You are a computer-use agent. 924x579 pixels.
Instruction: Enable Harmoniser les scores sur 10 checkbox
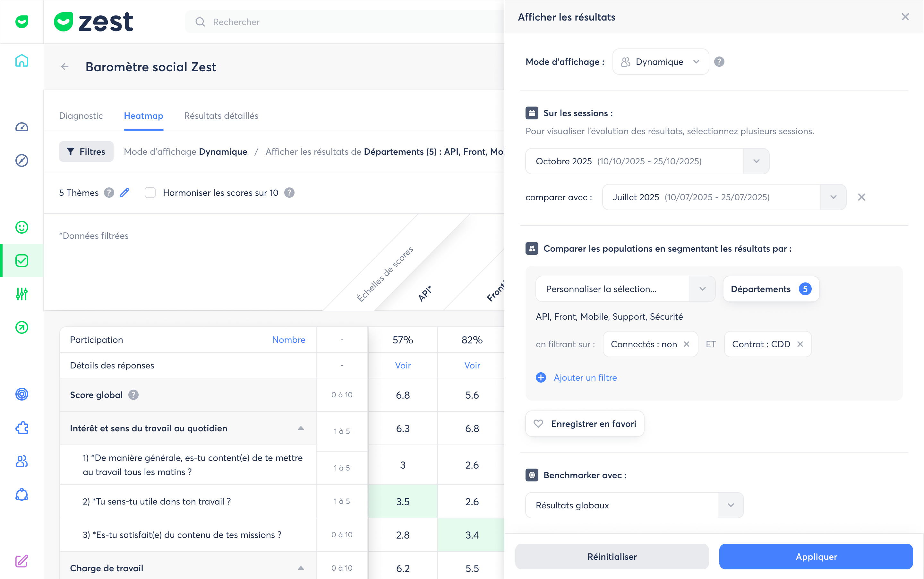click(150, 193)
